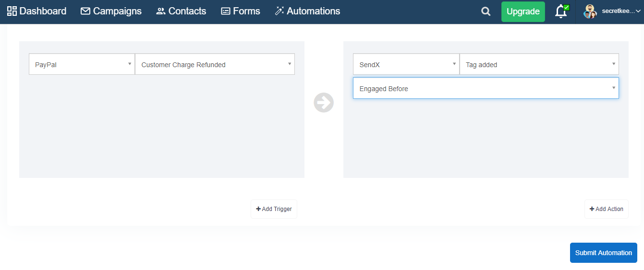This screenshot has width=644, height=270.
Task: Open search with the magnifier icon
Action: (x=486, y=12)
